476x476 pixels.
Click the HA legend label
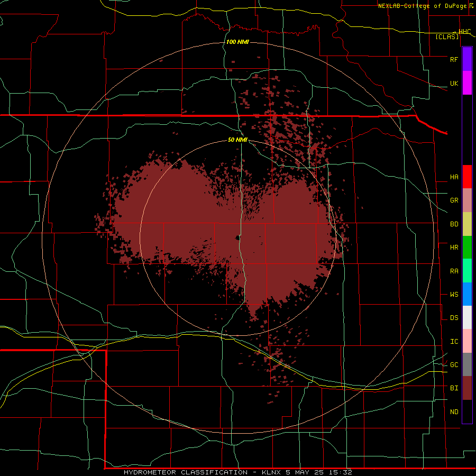click(x=454, y=177)
